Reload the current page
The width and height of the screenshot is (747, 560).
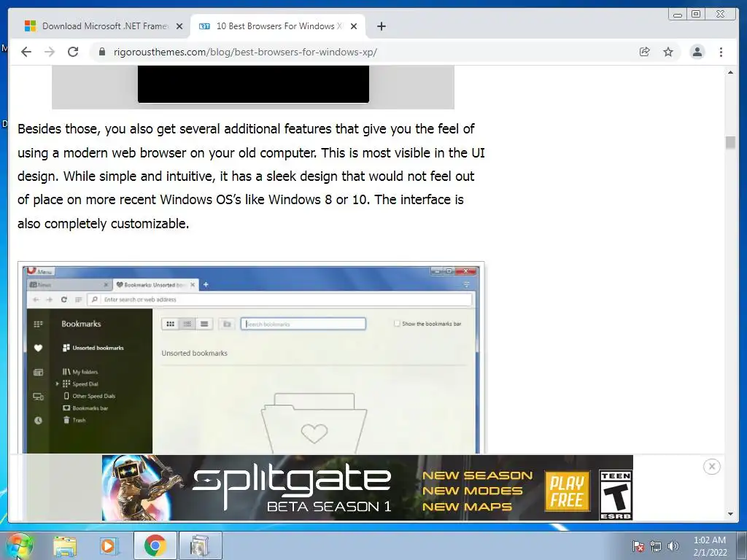[73, 52]
